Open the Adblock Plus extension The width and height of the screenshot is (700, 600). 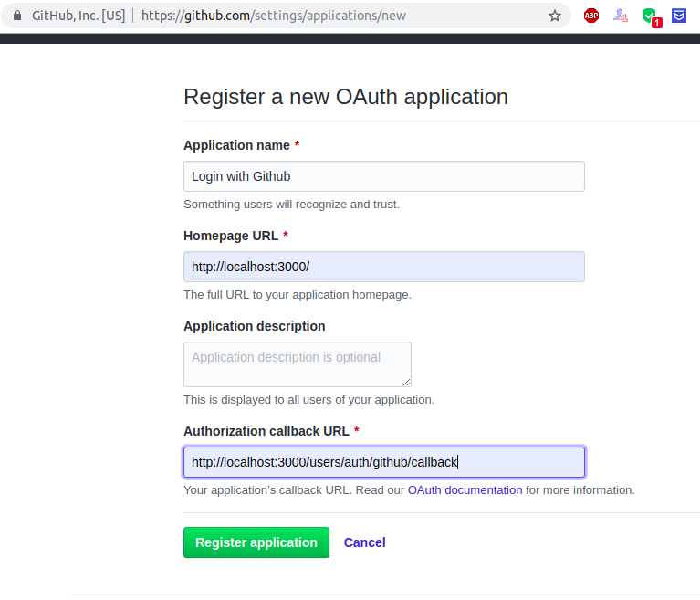591,16
